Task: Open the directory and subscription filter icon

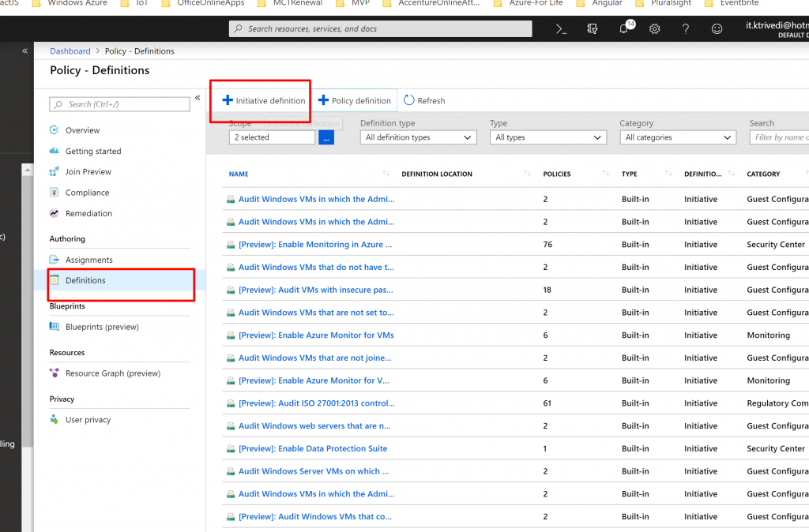Action: tap(593, 29)
